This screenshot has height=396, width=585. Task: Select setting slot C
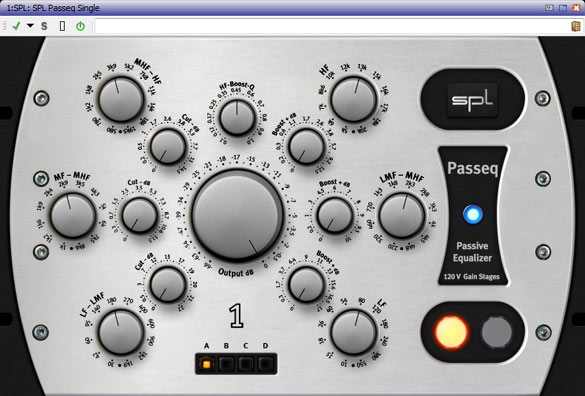246,364
